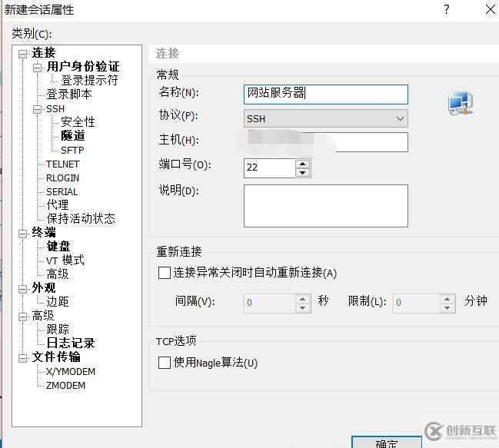Open the 代理 settings item

tap(58, 204)
